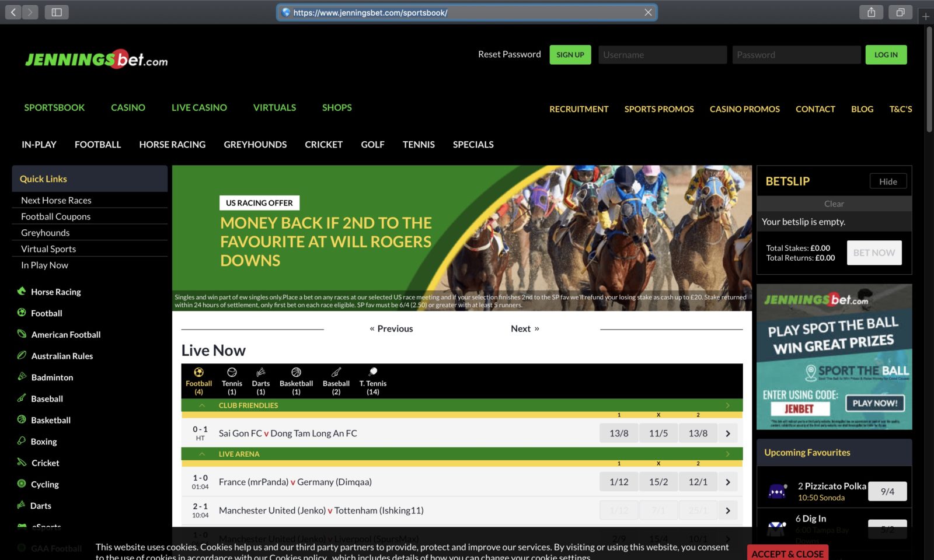Image resolution: width=934 pixels, height=560 pixels.
Task: Collapse the CLUB FRIENDLIES section
Action: pyautogui.click(x=201, y=405)
